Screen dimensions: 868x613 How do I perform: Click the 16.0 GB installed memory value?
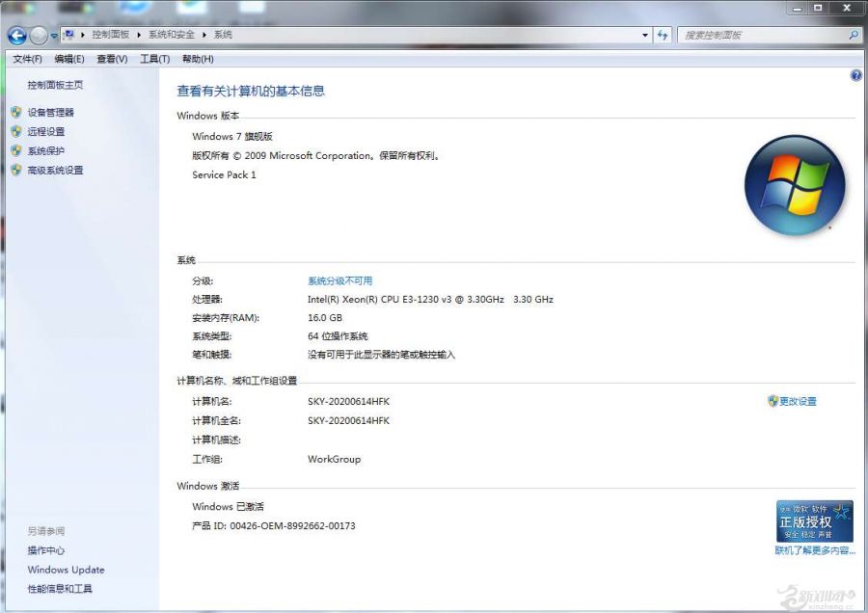point(325,317)
